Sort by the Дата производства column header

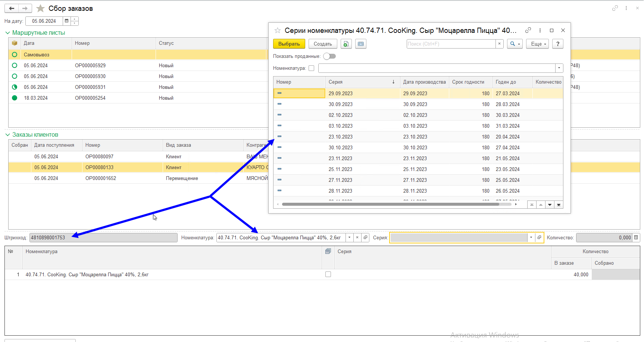(x=424, y=82)
